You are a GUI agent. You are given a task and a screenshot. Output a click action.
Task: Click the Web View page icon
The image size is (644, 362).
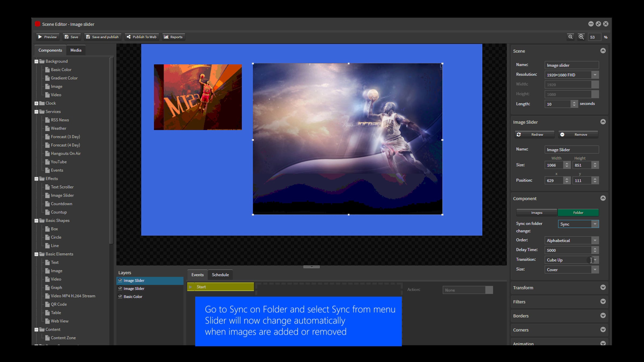(x=47, y=321)
